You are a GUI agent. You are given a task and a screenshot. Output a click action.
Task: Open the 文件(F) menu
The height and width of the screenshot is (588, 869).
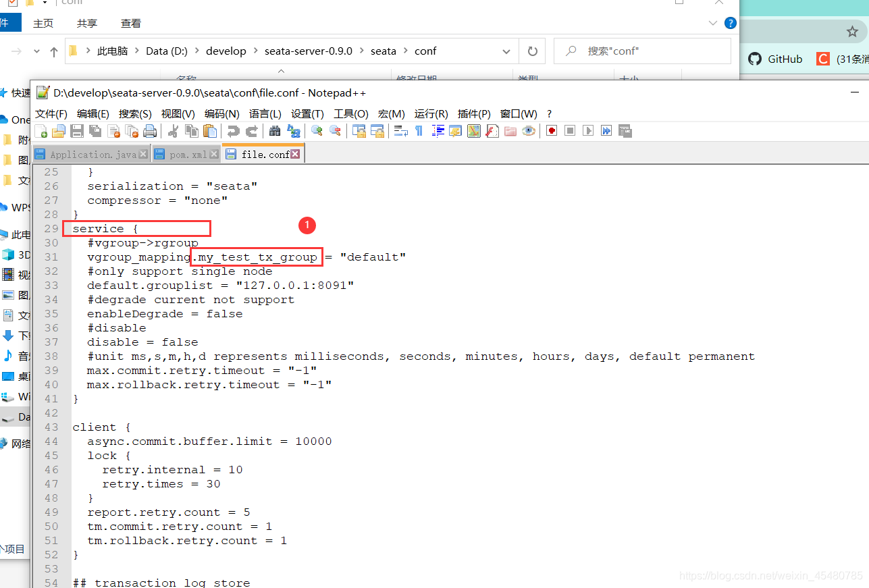click(51, 113)
